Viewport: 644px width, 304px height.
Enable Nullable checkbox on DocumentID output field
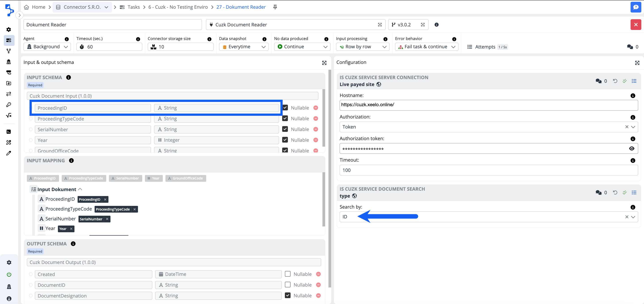(288, 285)
